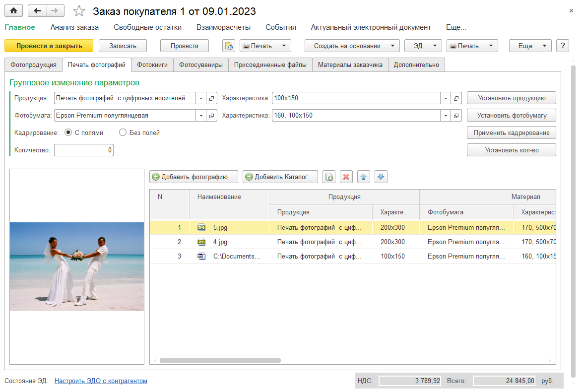Open the Продукция field's open-form icon
The height and width of the screenshot is (392, 582).
[212, 98]
